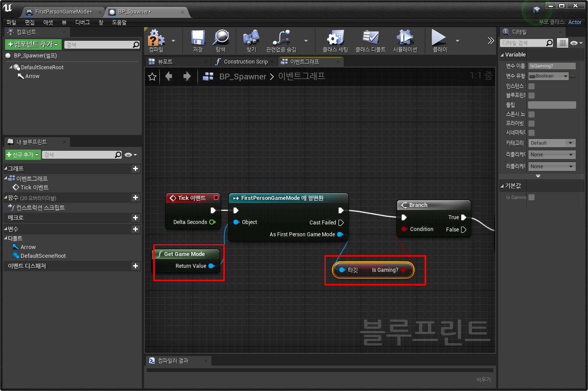Image resolution: width=588 pixels, height=391 pixels.
Task: Click Actor parent class link
Action: [x=575, y=22]
